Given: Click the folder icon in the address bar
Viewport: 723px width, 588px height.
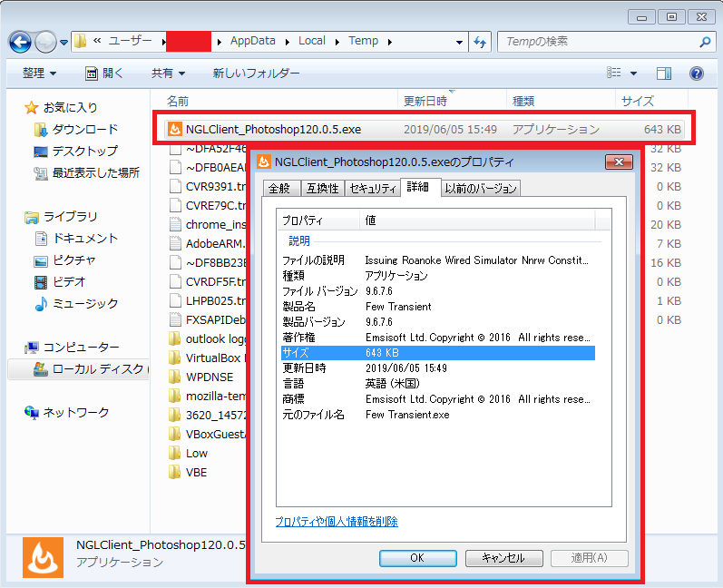Looking at the screenshot, I should tap(80, 41).
